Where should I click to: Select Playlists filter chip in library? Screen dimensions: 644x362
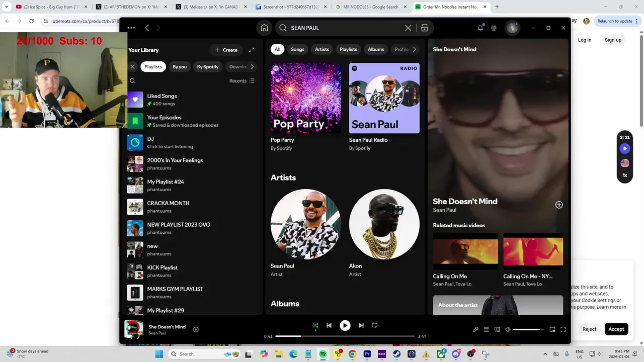(x=153, y=66)
